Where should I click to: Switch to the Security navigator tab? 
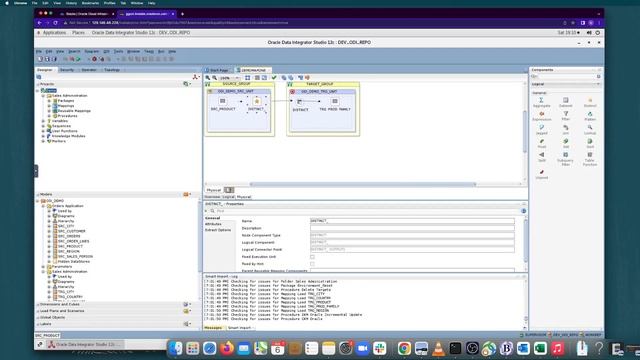point(67,70)
